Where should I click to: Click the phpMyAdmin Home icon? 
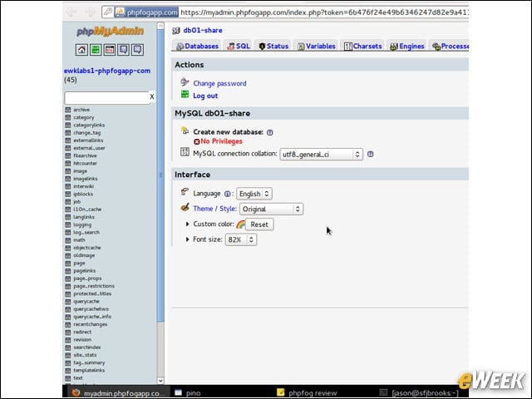[x=81, y=50]
